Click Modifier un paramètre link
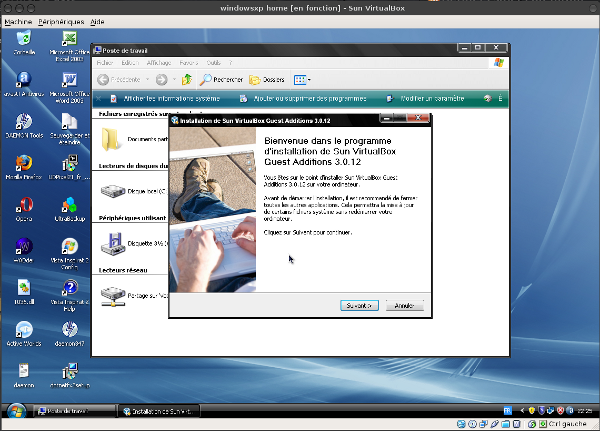Viewport: 600px width, 431px height. pyautogui.click(x=432, y=99)
